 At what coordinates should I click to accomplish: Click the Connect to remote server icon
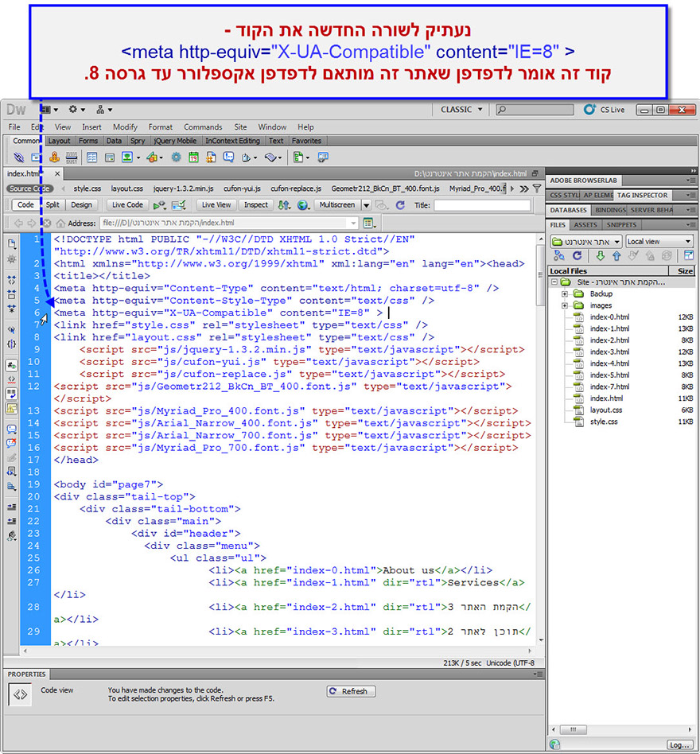pyautogui.click(x=559, y=256)
